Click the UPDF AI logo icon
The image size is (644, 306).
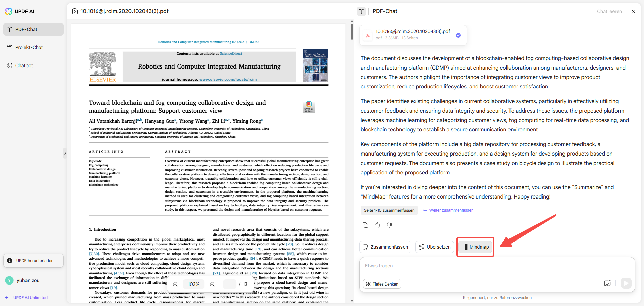pos(9,11)
